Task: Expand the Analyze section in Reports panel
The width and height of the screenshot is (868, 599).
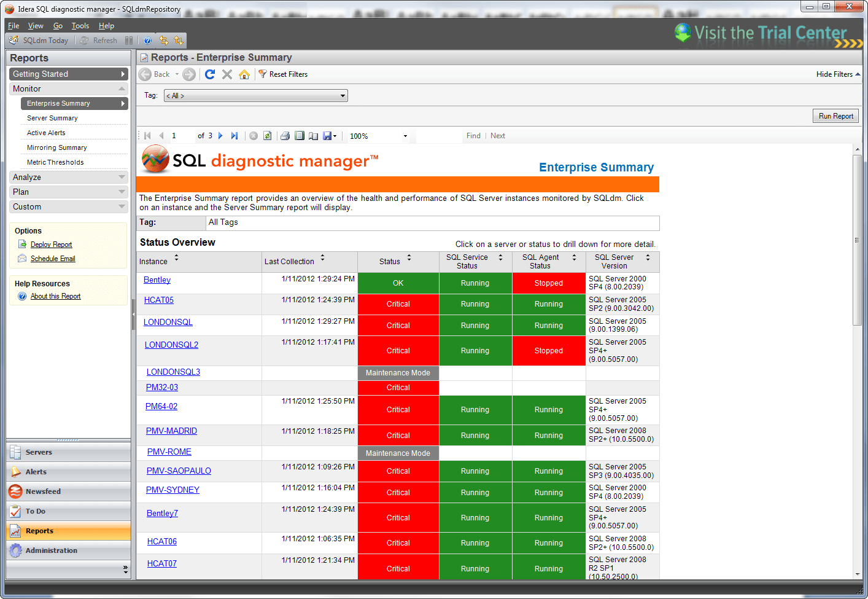Action: click(68, 177)
